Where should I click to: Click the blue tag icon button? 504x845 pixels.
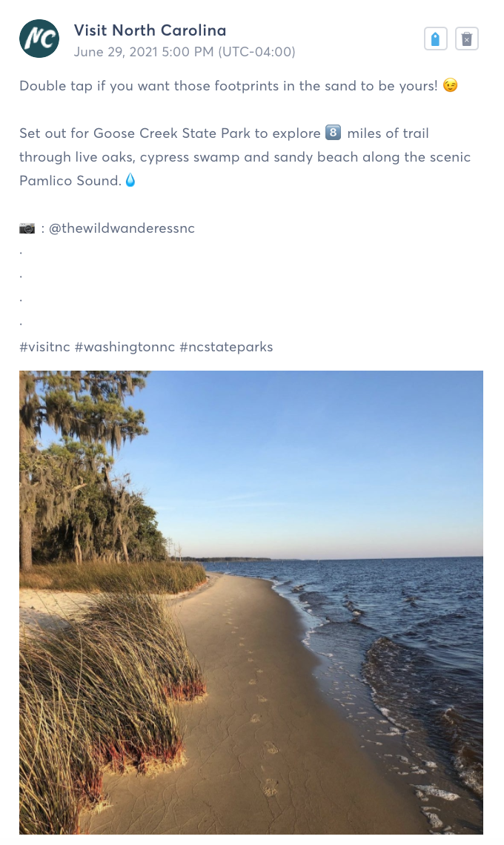(435, 39)
